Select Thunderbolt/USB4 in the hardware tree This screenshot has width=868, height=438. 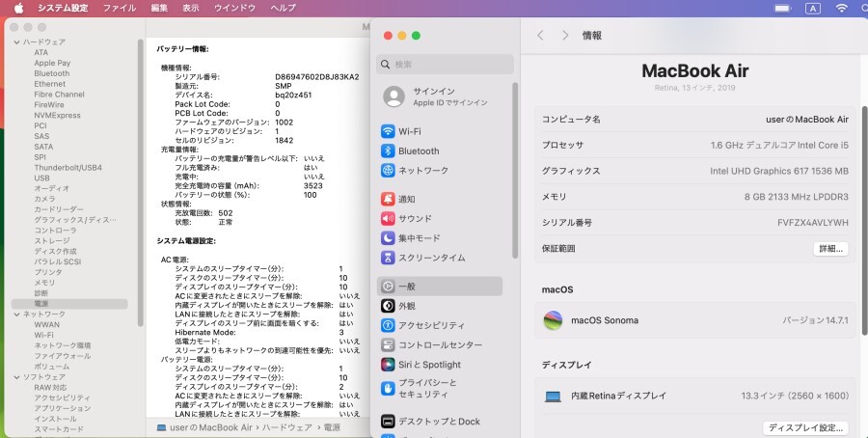click(68, 167)
